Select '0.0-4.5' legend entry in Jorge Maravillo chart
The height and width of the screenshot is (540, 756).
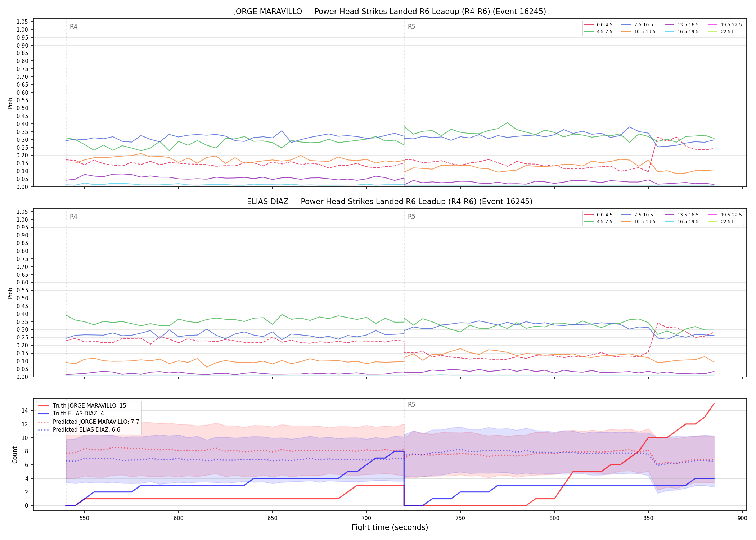coord(598,25)
